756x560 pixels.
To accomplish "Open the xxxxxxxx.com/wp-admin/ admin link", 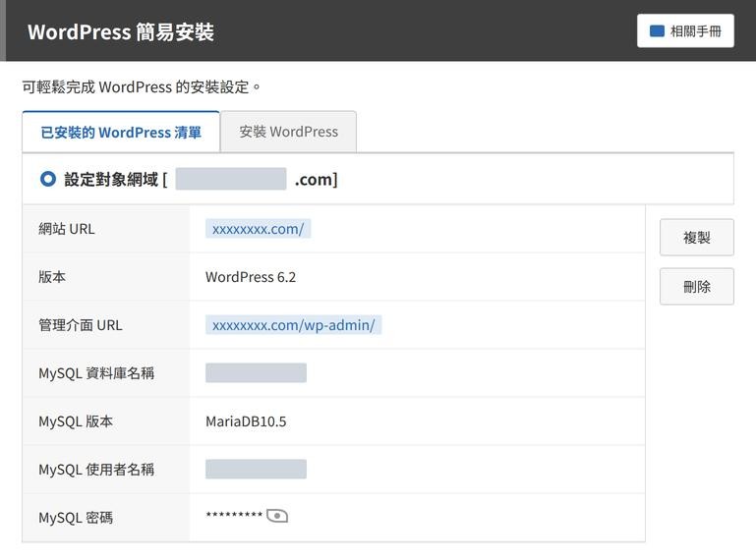I will pyautogui.click(x=293, y=325).
